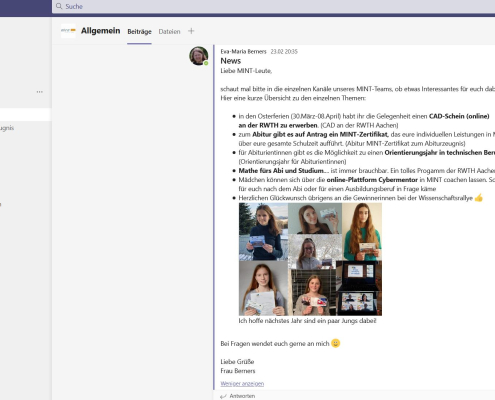Reply to the post via Antworten
This screenshot has width=495, height=400.
point(242,396)
